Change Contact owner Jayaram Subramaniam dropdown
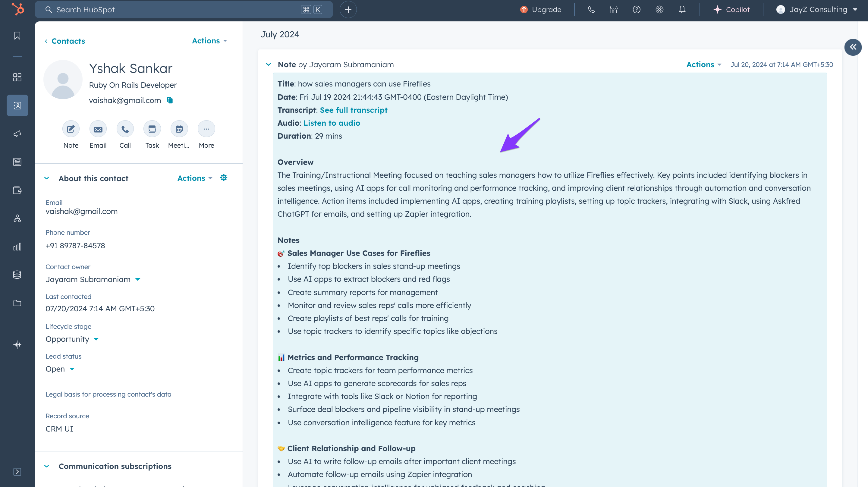The width and height of the screenshot is (868, 487). coord(93,279)
